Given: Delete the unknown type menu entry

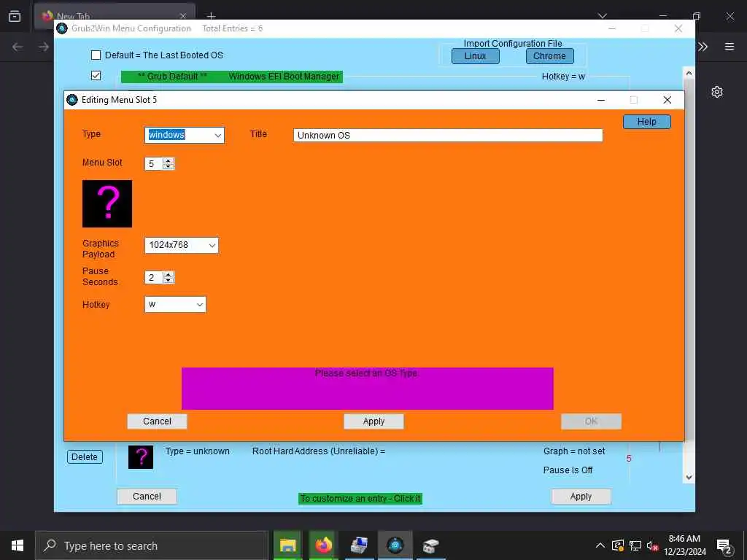Looking at the screenshot, I should pos(85,457).
